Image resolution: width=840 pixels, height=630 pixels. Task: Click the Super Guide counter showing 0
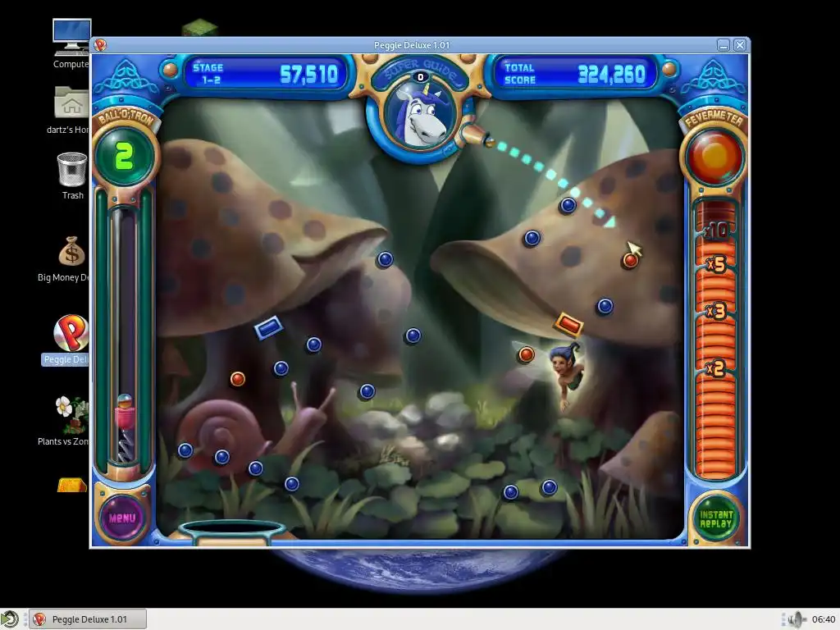(421, 77)
